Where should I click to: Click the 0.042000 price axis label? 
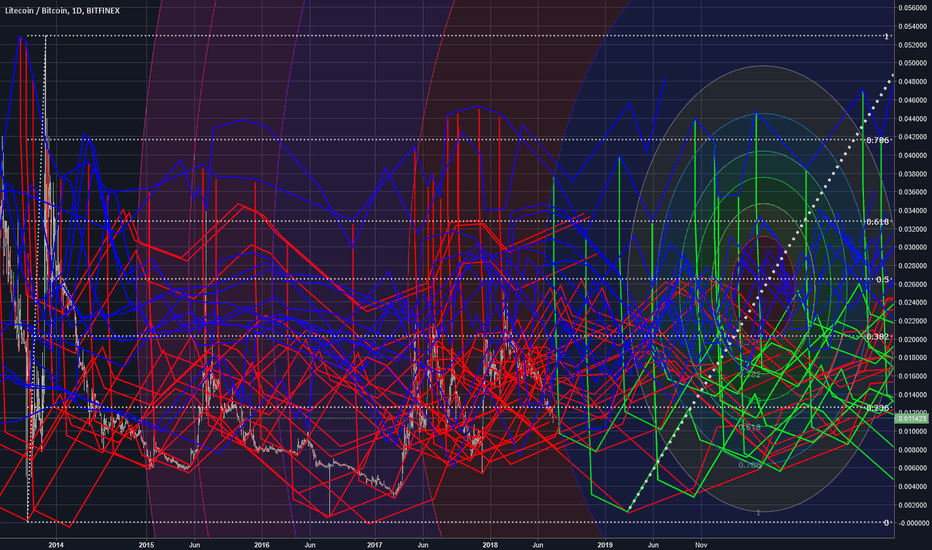tap(914, 137)
